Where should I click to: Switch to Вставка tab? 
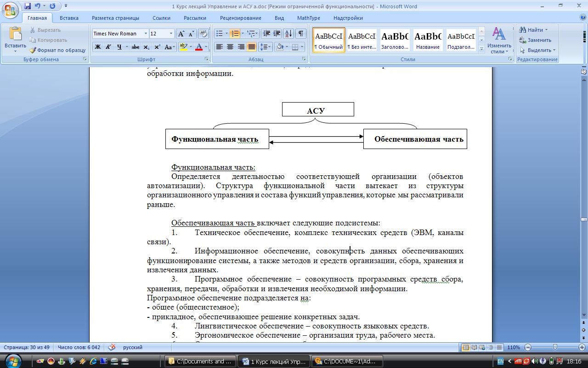(69, 18)
